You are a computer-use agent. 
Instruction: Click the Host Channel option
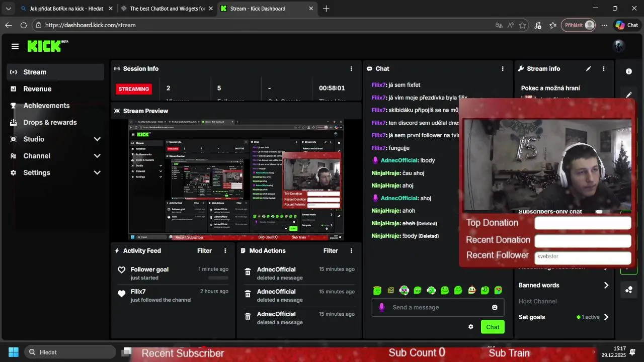[537, 301]
